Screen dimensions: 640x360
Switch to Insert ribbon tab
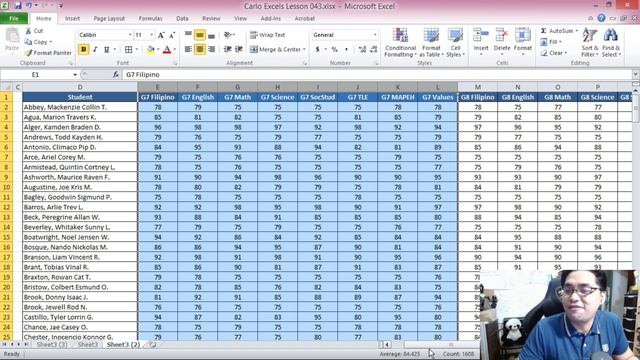[x=72, y=18]
